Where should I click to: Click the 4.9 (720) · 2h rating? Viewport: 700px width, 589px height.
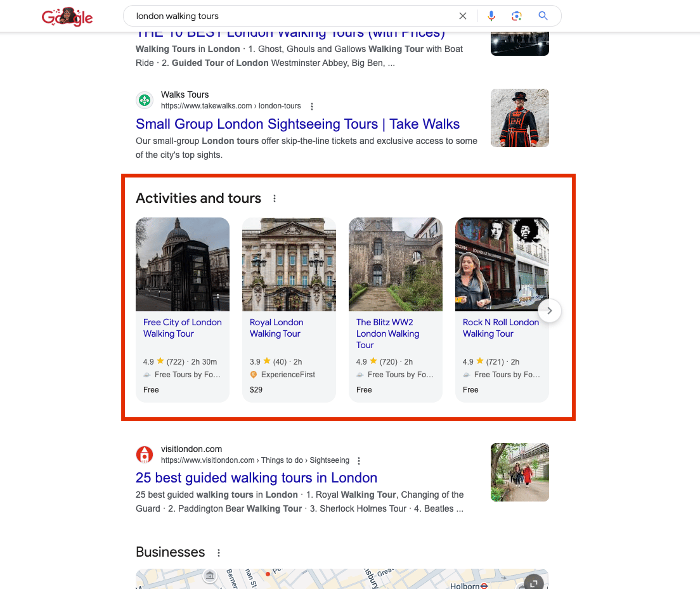click(x=384, y=362)
